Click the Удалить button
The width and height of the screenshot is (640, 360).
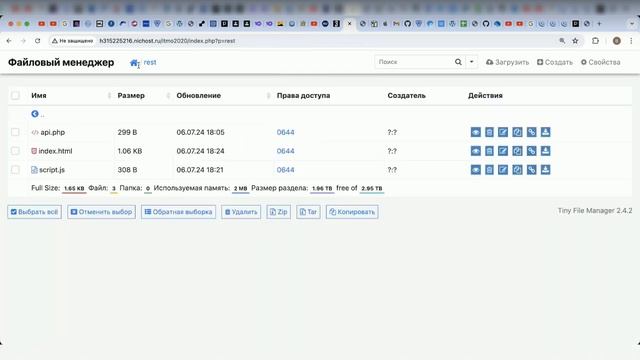tap(241, 212)
